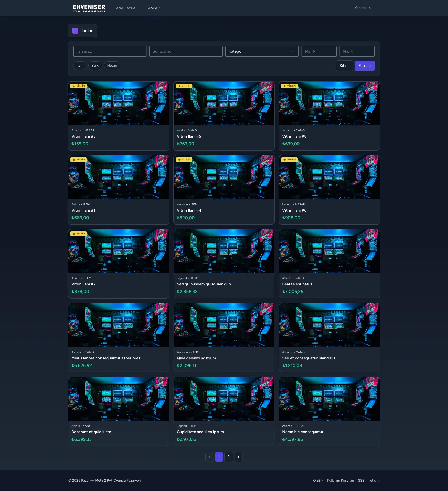The image size is (448, 491).
Task: Click the previous page arrow
Action: [209, 457]
